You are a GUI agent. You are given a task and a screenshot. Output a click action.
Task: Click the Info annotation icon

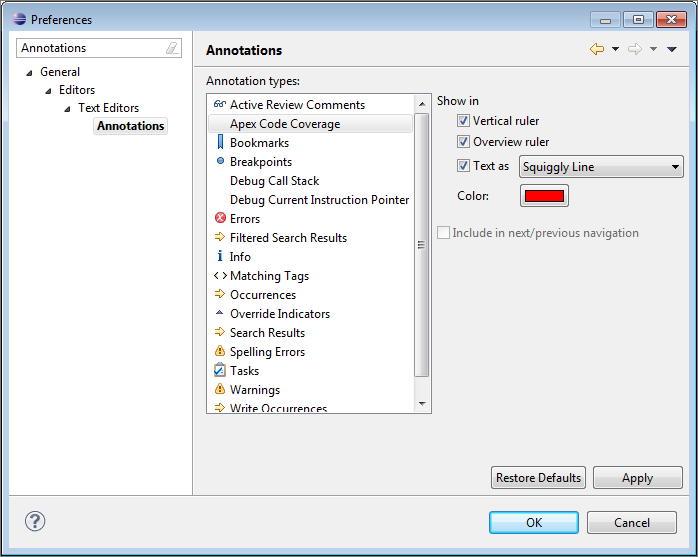(x=219, y=256)
